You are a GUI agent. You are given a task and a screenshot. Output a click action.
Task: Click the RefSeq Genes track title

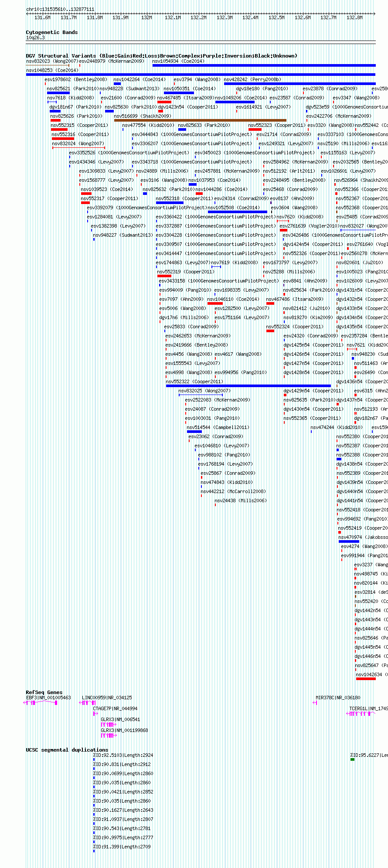pos(44,692)
